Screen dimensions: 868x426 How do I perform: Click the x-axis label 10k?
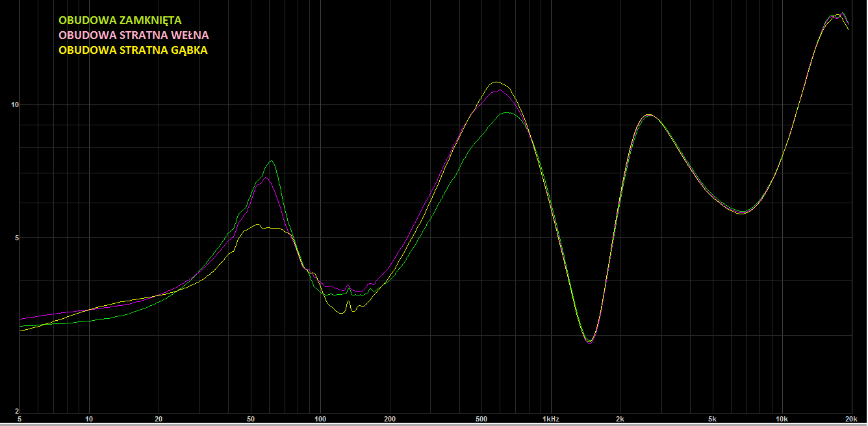pos(782,420)
